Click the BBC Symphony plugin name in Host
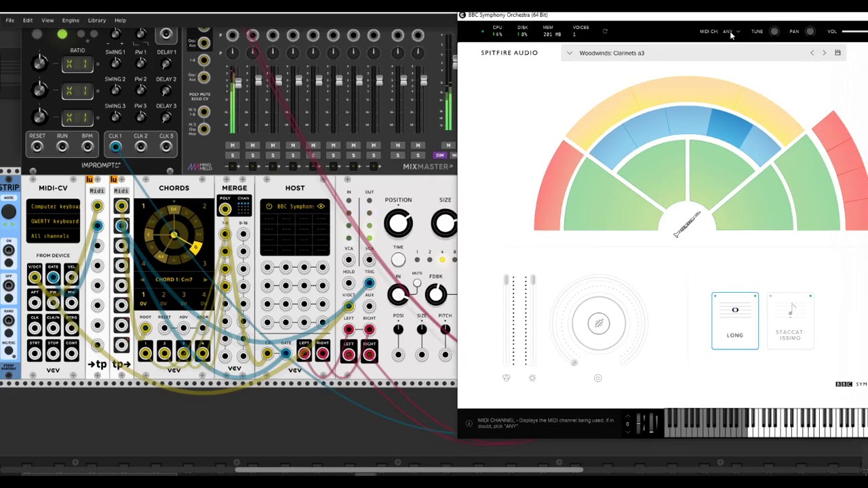Viewport: 868px width, 488px height. 295,206
